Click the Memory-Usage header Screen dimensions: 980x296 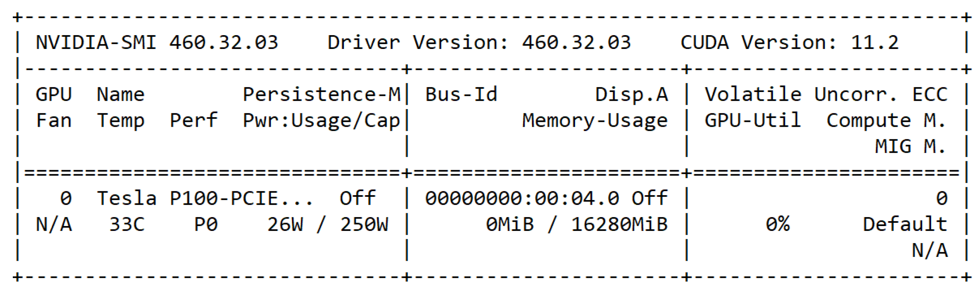(595, 121)
